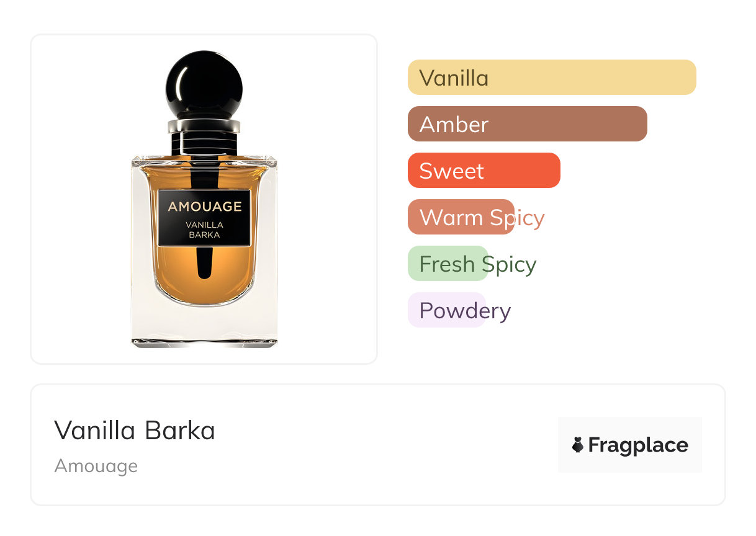Open the Vanilla Barka title heading
The height and width of the screenshot is (536, 756).
click(x=135, y=431)
